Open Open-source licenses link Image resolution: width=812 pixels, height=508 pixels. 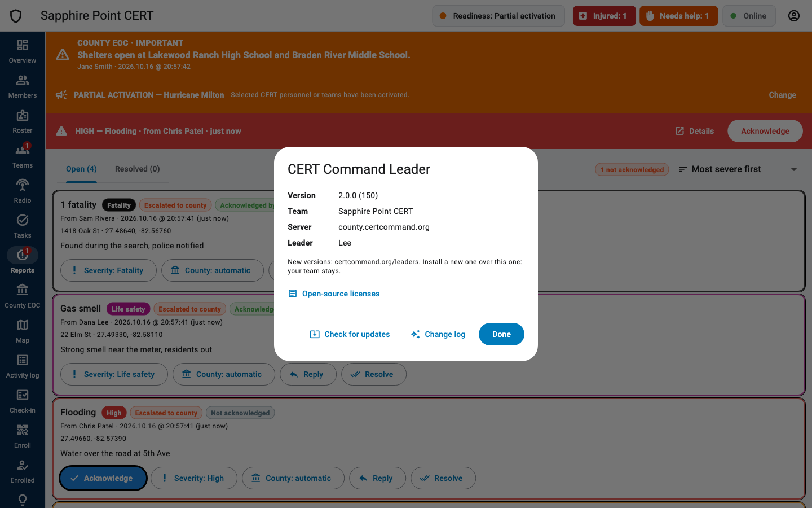(334, 294)
